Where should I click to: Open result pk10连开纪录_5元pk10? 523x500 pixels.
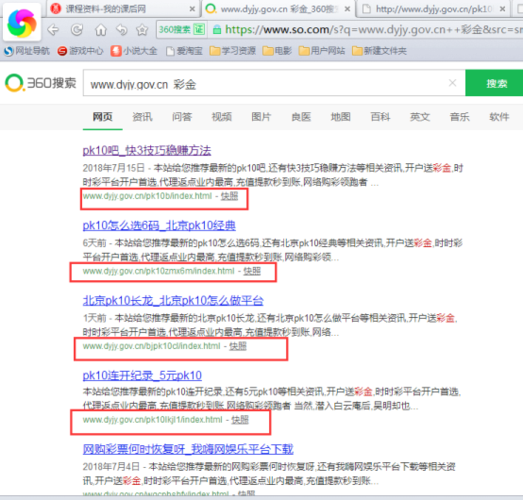(142, 376)
